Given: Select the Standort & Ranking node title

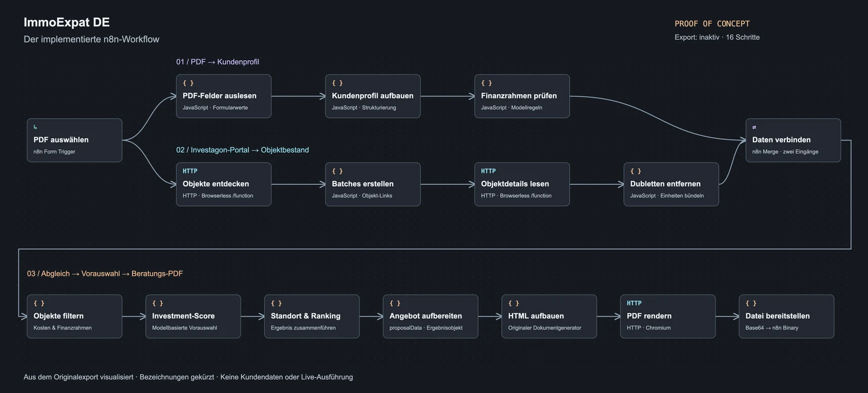Looking at the screenshot, I should 306,316.
